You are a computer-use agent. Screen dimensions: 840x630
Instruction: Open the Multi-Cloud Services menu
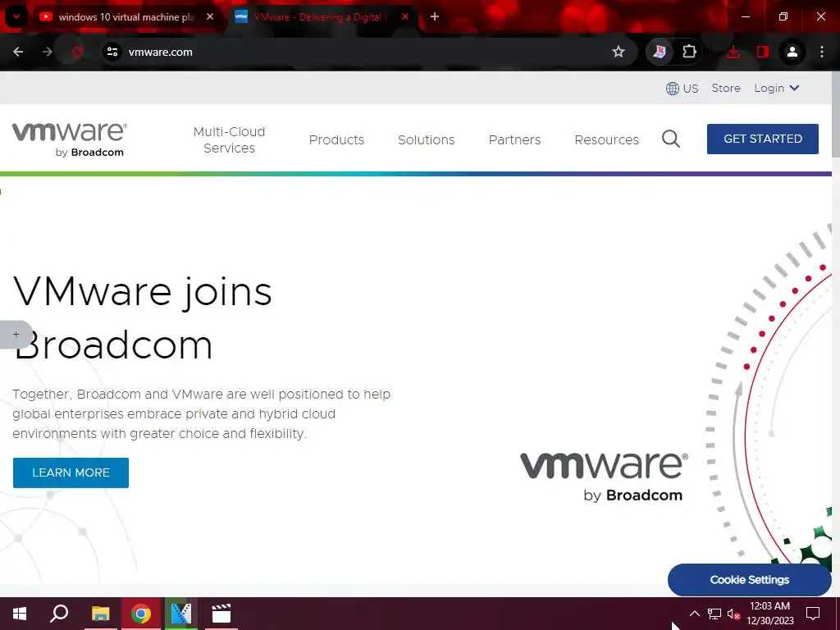(x=230, y=139)
